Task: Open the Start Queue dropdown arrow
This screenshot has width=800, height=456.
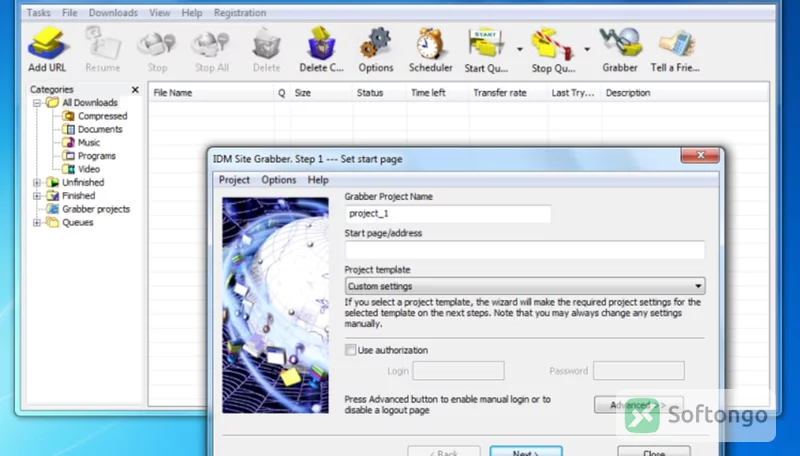Action: (x=519, y=49)
